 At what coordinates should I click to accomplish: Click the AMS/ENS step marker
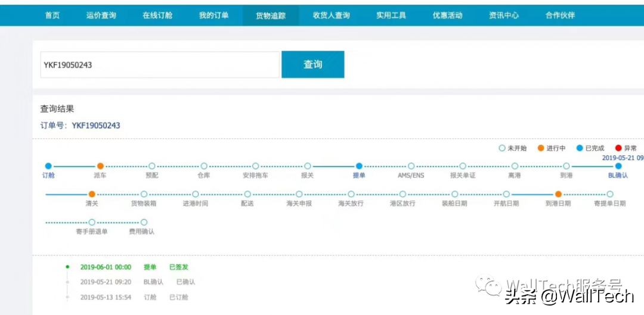(411, 166)
